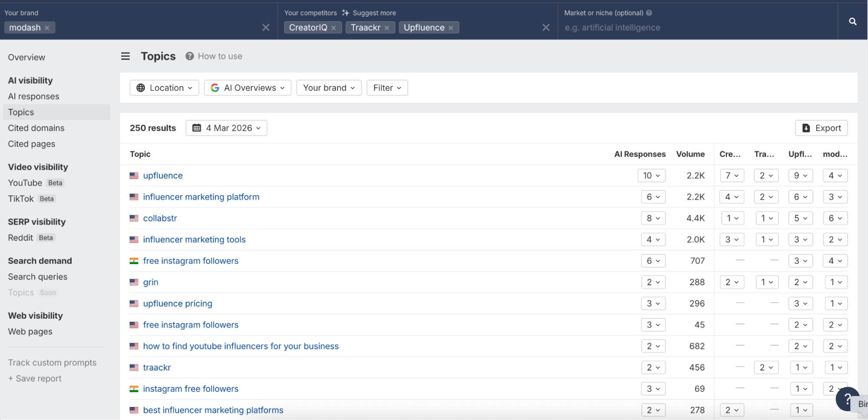
Task: Open influencer marketing tools topic
Action: (x=194, y=239)
